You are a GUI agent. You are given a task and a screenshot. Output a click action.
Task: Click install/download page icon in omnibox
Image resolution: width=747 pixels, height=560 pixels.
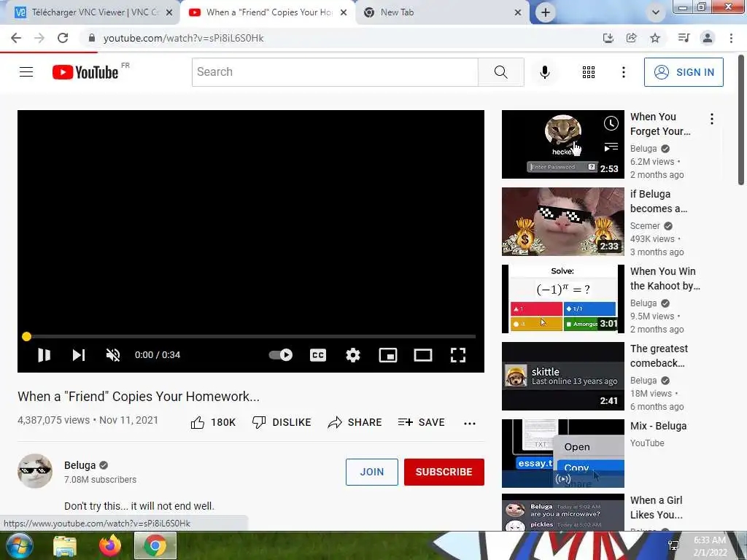608,38
